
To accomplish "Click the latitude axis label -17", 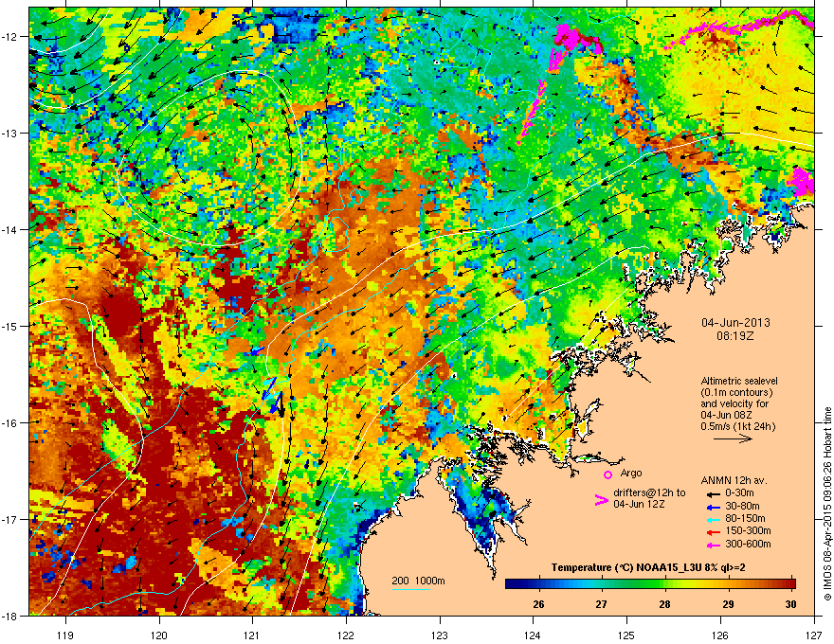I will point(10,519).
